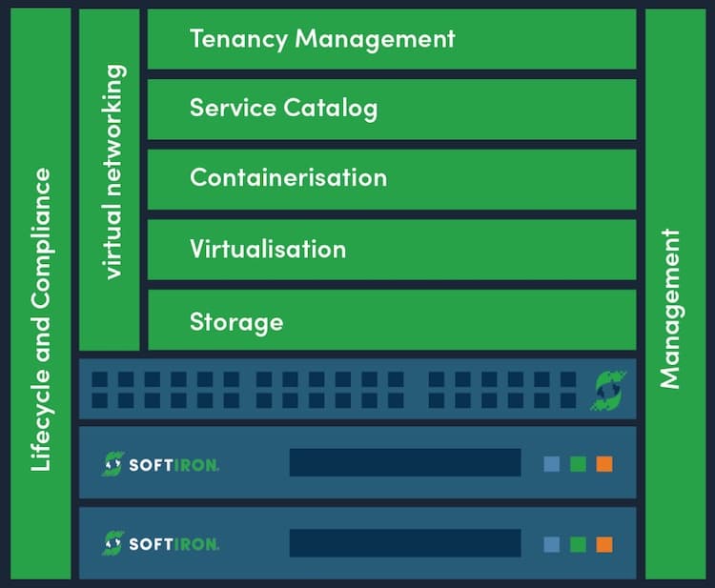Click the dark bay panel on the lower server

pyautogui.click(x=405, y=543)
